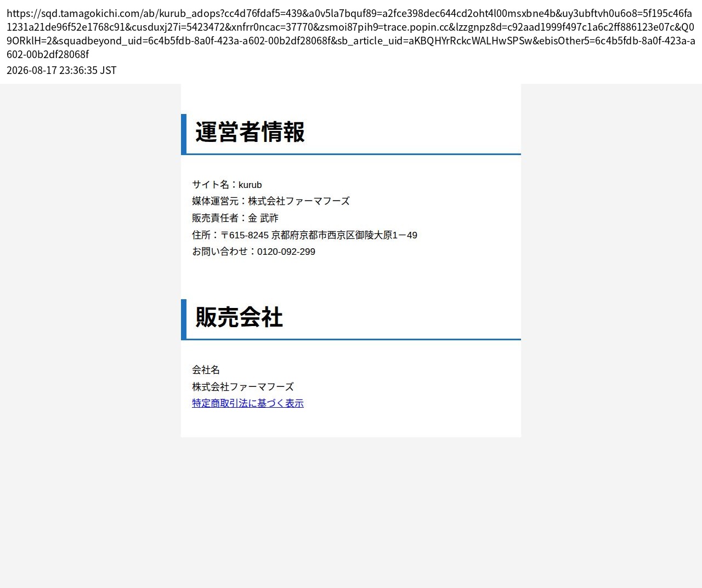Screen dimensions: 702x588
Task: Click the 会社名 label
Action: pyautogui.click(x=206, y=370)
